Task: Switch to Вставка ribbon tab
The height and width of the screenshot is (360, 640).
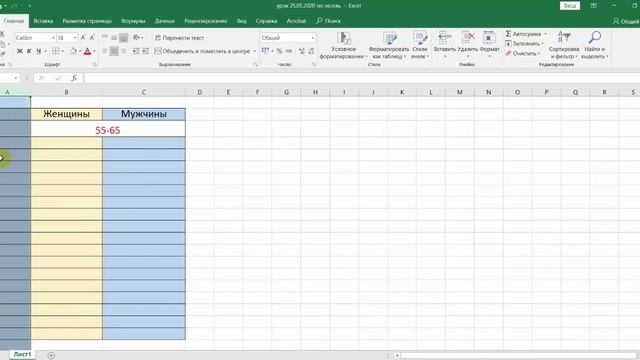Action: coord(43,21)
